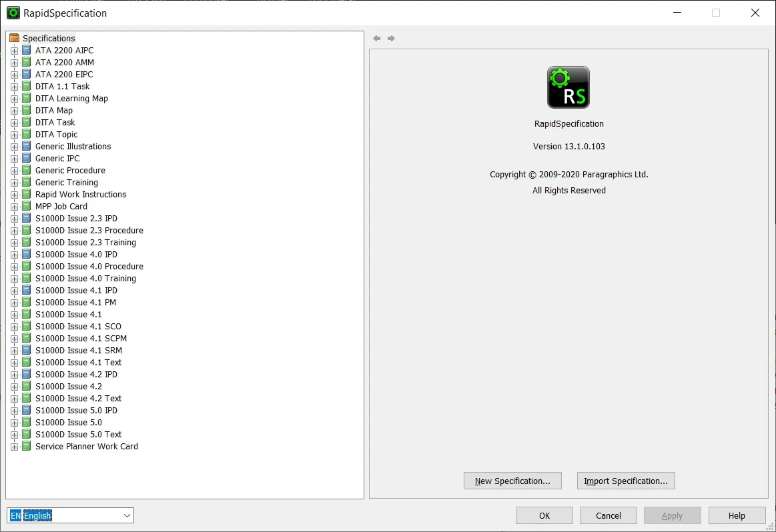The height and width of the screenshot is (532, 776).
Task: Click the blue book icon for ATA 2200 AIPC
Action: [27, 50]
